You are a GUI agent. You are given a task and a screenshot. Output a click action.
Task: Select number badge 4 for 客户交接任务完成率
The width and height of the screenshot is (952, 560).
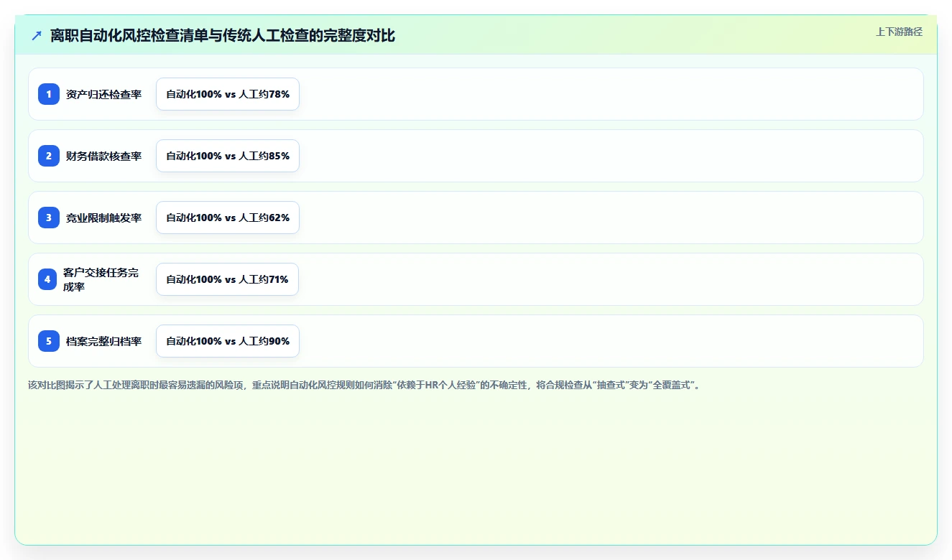point(47,279)
